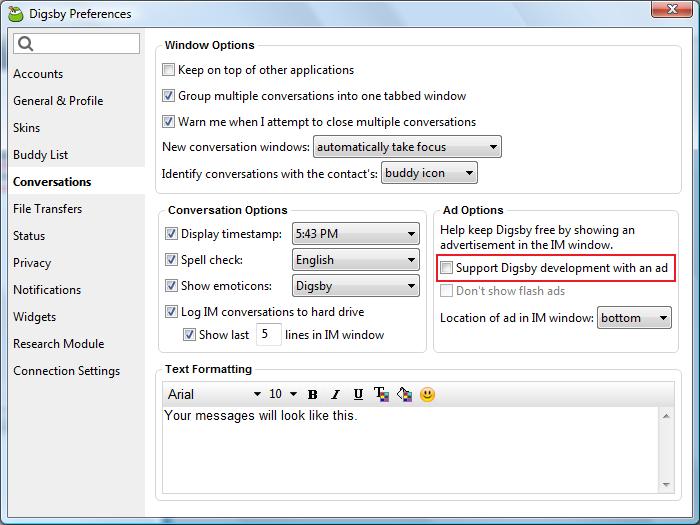Toggle bold in Text Formatting toolbar
Viewport: 700px width, 525px height.
[x=312, y=394]
